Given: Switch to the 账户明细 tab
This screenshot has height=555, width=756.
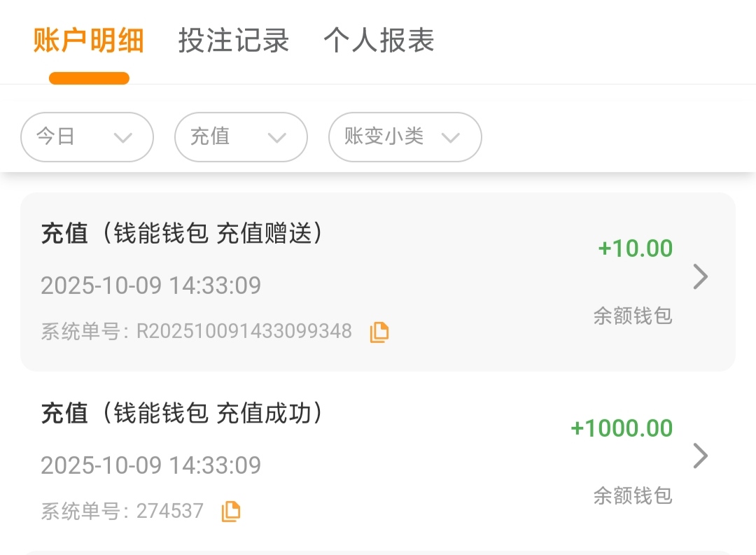Looking at the screenshot, I should 88,41.
